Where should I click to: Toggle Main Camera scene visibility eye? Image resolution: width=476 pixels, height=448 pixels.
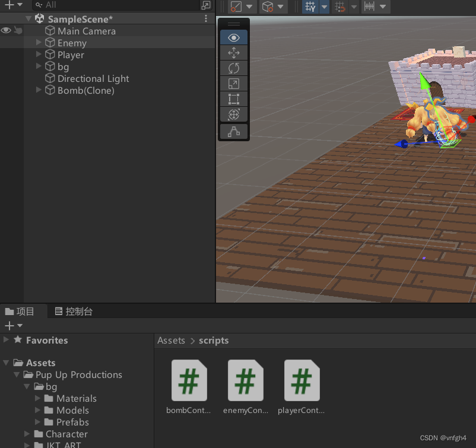coord(6,30)
